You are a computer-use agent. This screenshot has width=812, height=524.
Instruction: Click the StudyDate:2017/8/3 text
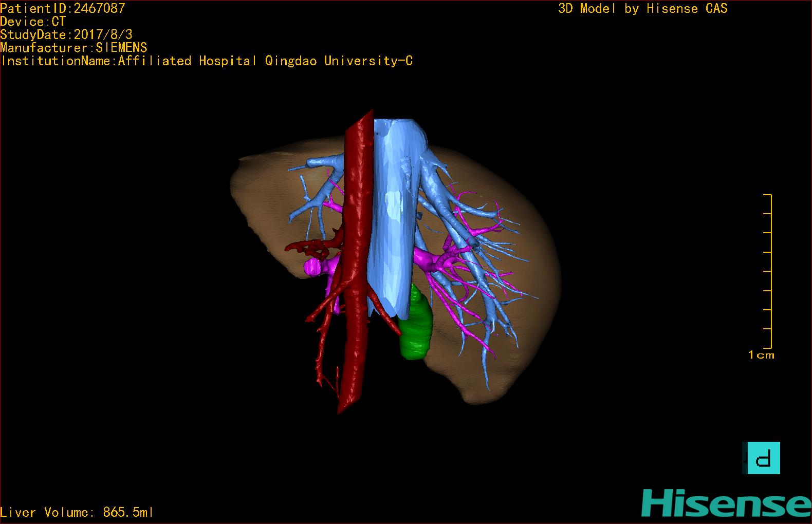pos(66,34)
